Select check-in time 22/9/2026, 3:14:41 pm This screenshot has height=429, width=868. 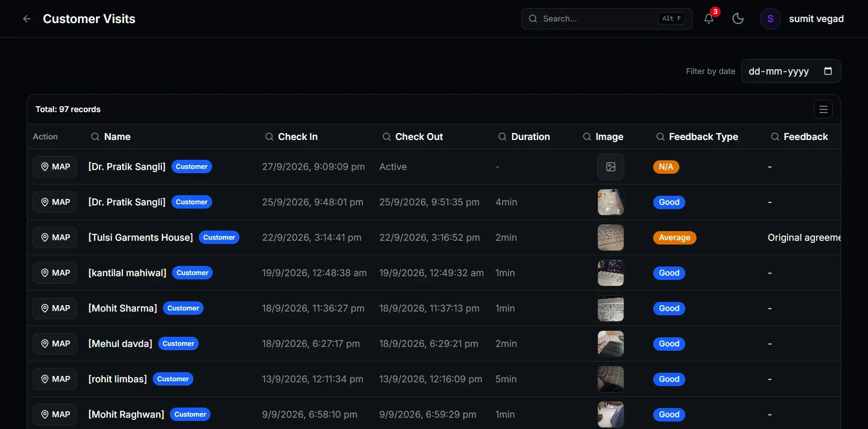(x=312, y=238)
